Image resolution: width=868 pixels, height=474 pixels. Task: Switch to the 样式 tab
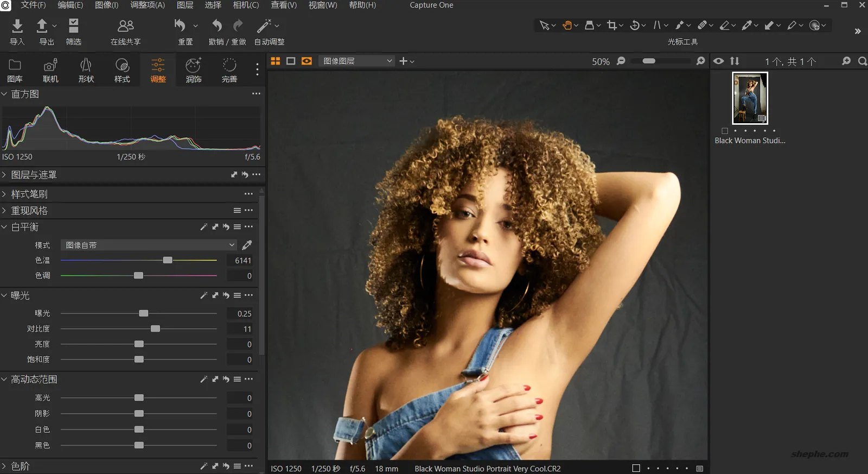pos(122,71)
